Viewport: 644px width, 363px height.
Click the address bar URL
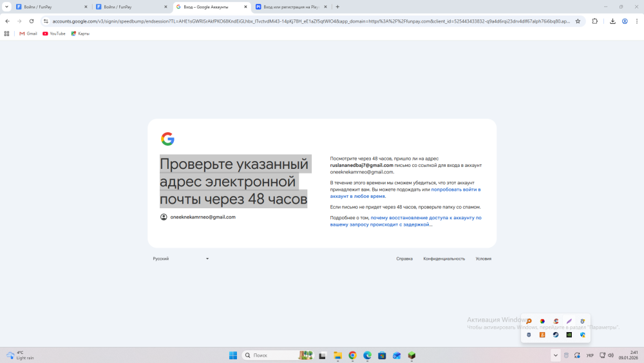[311, 21]
